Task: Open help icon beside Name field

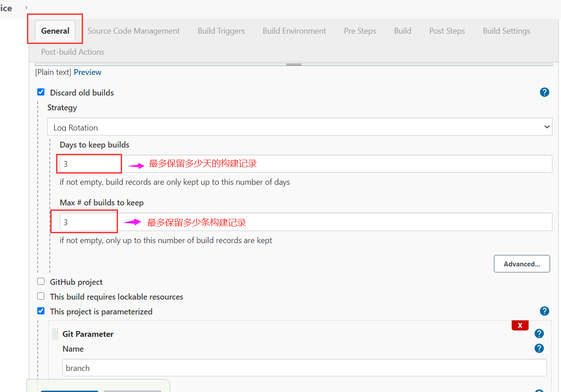Action: click(539, 348)
